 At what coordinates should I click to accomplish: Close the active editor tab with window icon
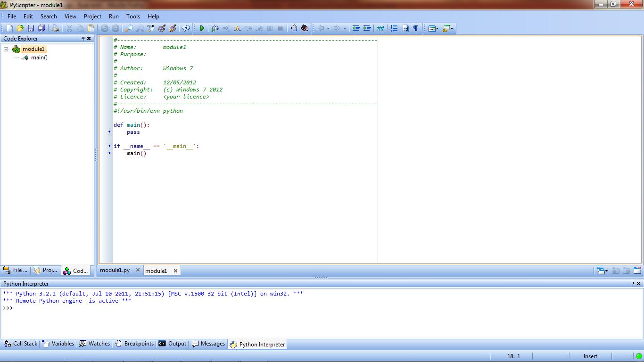(x=637, y=271)
